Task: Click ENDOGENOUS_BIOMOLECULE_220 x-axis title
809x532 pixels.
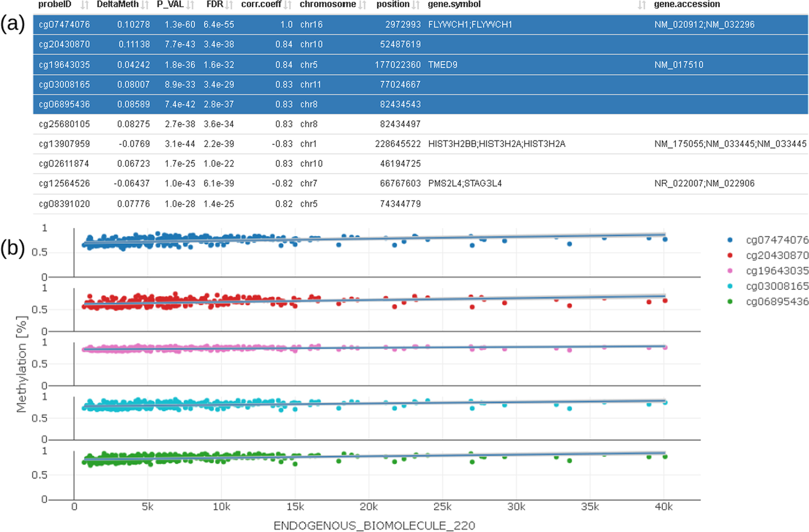Action: 374,526
